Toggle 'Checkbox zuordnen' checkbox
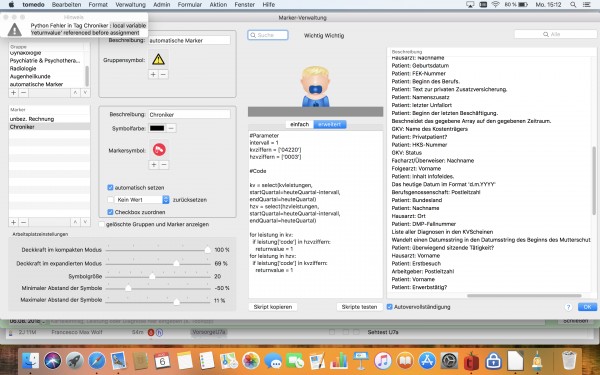The width and height of the screenshot is (600, 375). (110, 212)
